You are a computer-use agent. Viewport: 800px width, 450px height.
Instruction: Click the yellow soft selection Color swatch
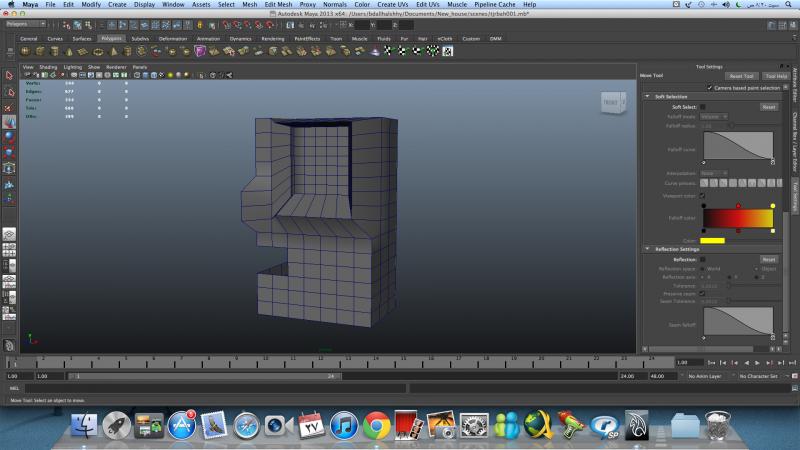pos(712,240)
